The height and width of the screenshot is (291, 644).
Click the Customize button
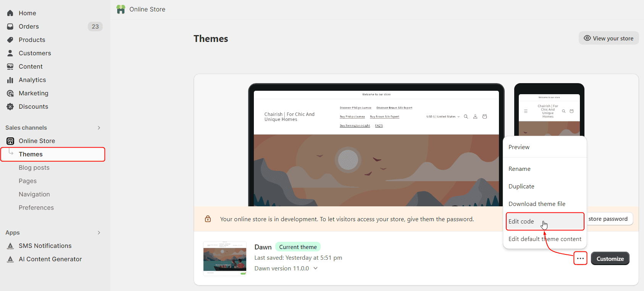point(610,259)
